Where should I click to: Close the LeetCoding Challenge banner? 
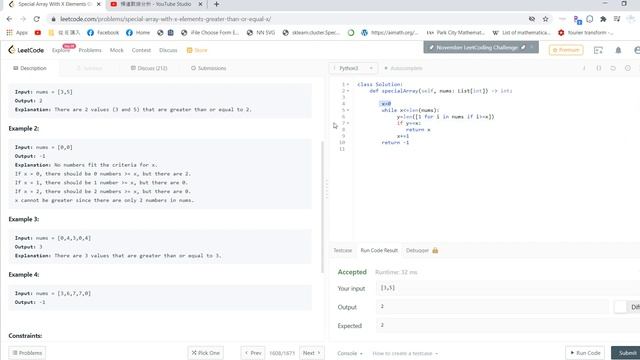tap(532, 47)
